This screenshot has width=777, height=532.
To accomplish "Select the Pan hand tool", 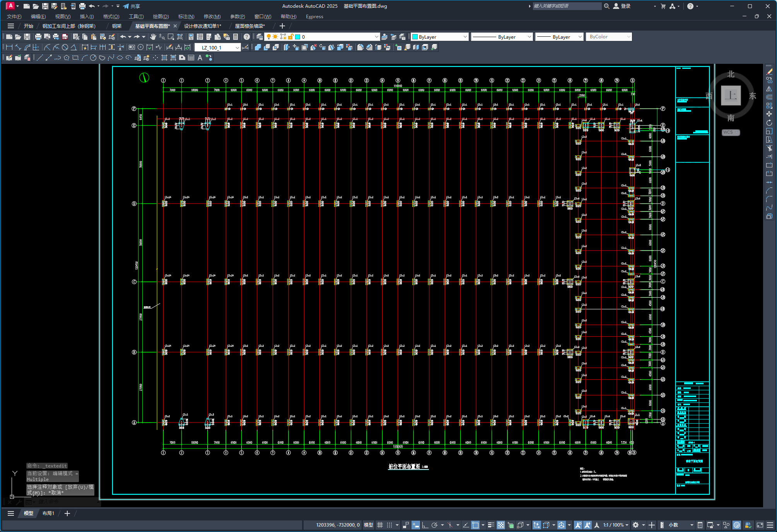I will (x=153, y=37).
